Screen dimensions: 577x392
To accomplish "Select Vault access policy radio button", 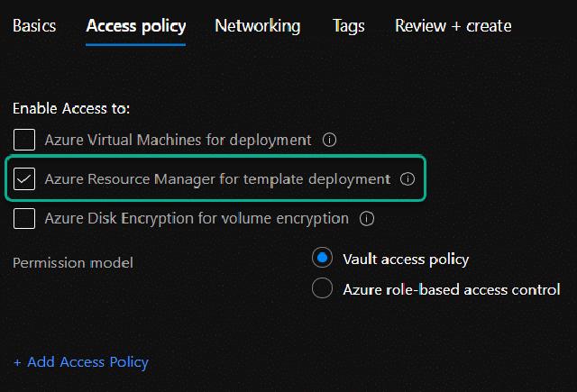I will point(322,260).
